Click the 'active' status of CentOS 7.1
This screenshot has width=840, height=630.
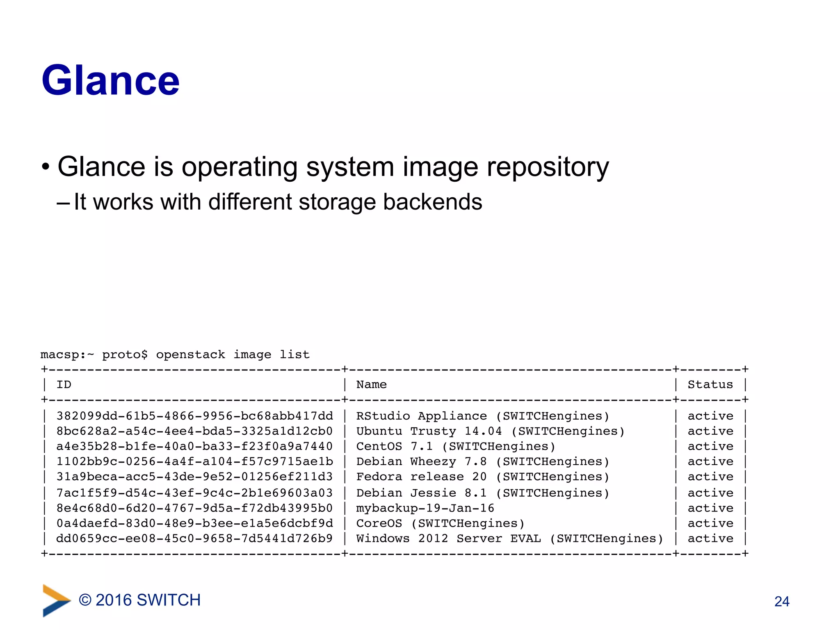pos(710,446)
